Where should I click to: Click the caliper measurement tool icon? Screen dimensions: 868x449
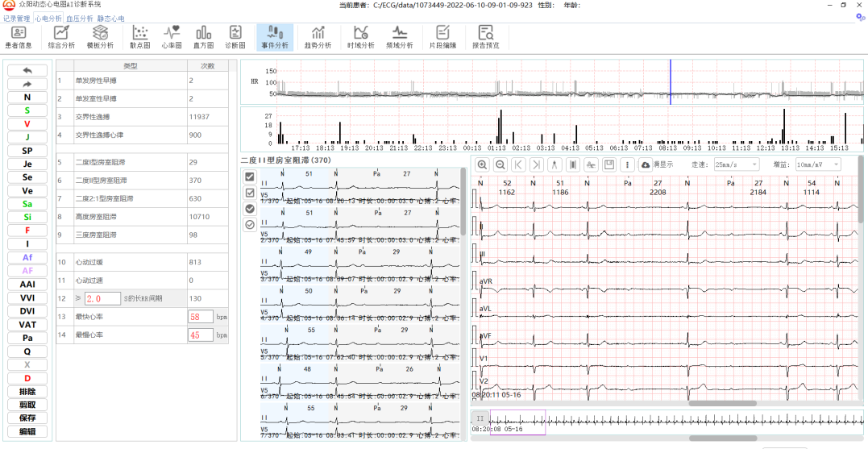pyautogui.click(x=554, y=164)
